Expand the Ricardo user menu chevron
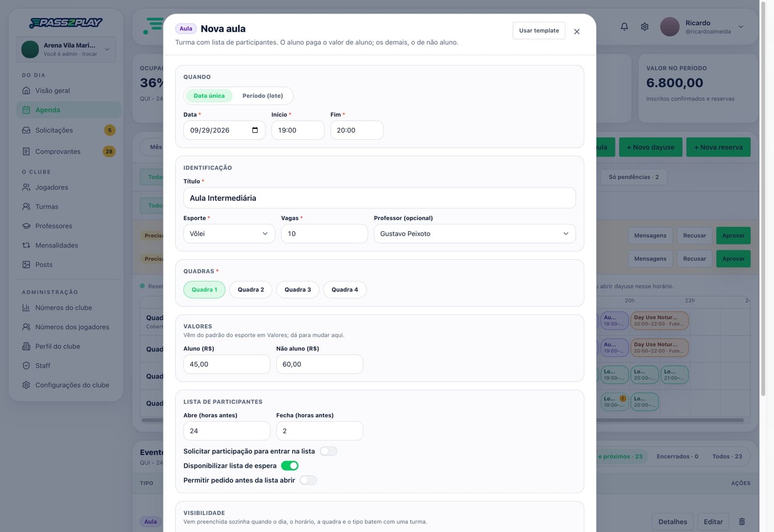This screenshot has width=774, height=532. coord(741,27)
